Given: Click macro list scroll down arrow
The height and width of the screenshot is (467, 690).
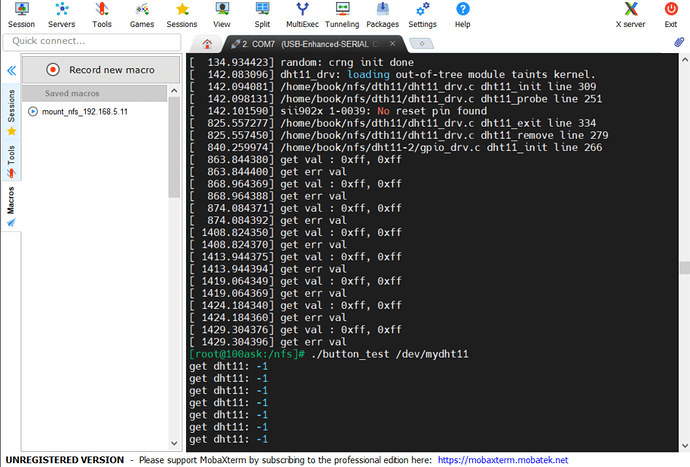Looking at the screenshot, I should point(174,443).
